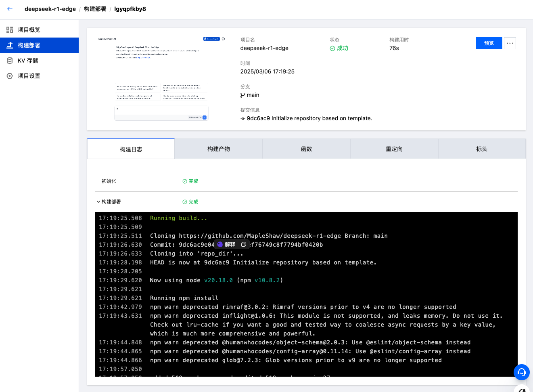Open 项目概览 in the sidebar

pyautogui.click(x=29, y=30)
